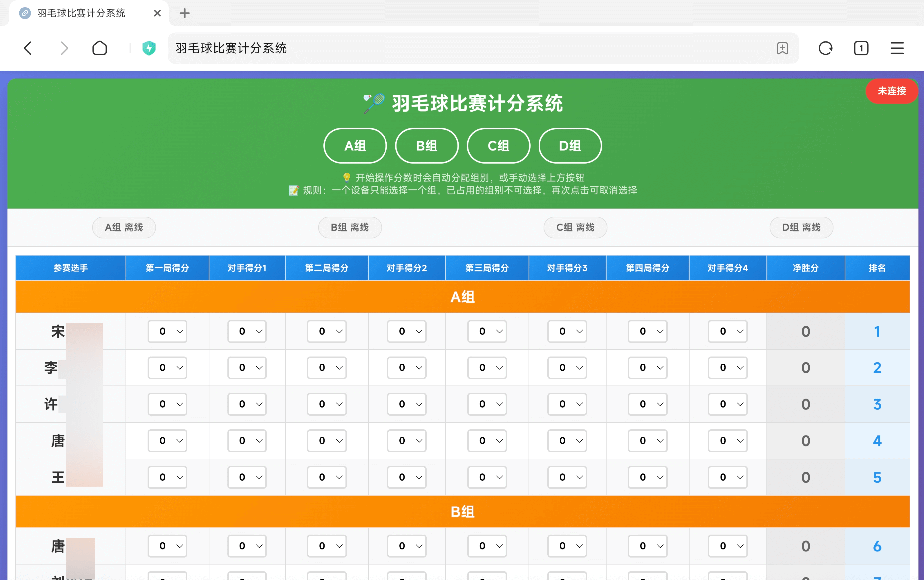Click the B组 离线 status label
This screenshot has width=924, height=580.
coord(349,227)
